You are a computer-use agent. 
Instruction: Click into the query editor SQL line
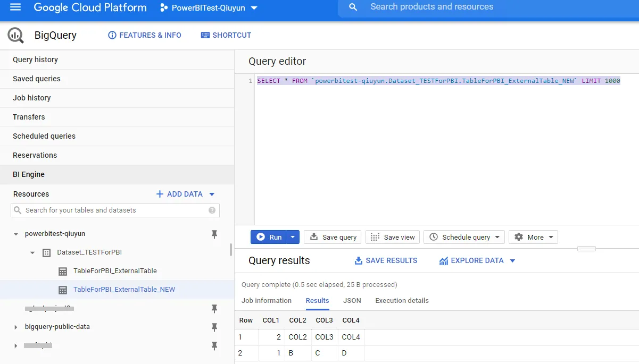point(438,81)
